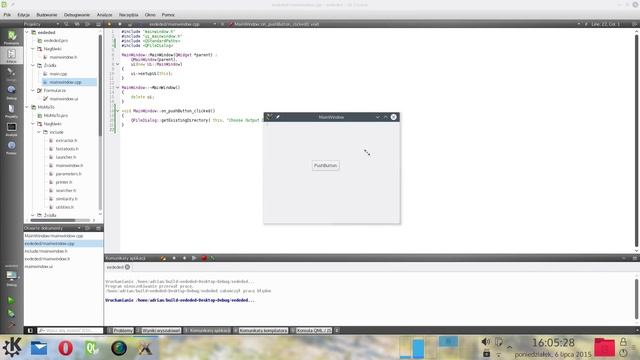Open the Edycja menu

(x=24, y=15)
